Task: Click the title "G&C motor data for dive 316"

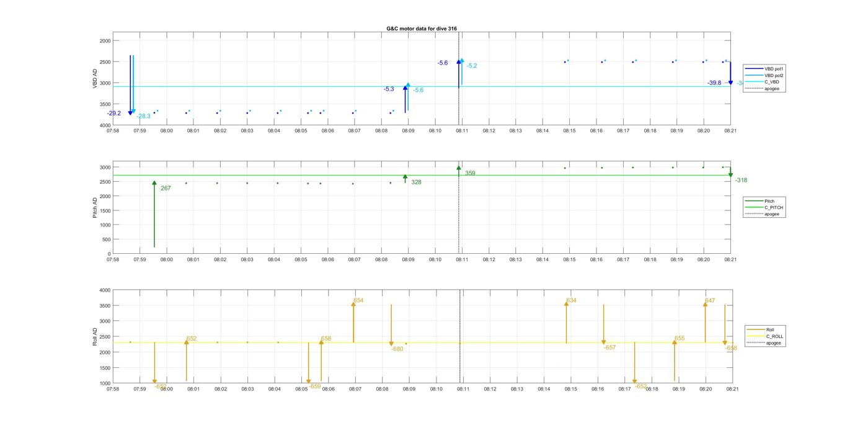Action: point(422,29)
